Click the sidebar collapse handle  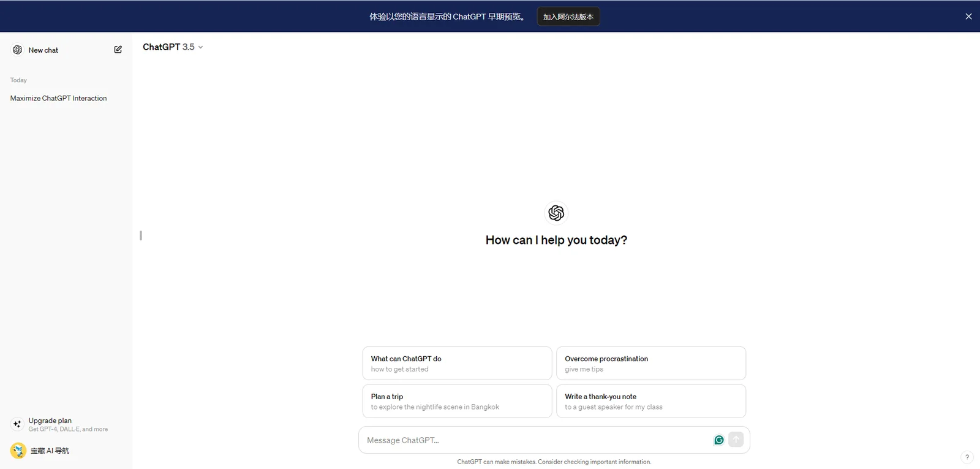click(141, 235)
